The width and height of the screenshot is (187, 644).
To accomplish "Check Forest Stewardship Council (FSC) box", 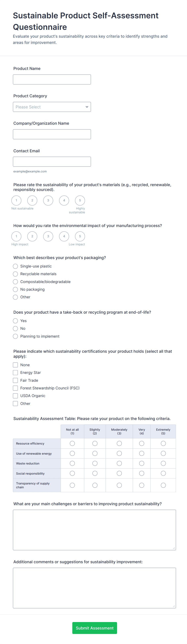I will click(x=15, y=388).
